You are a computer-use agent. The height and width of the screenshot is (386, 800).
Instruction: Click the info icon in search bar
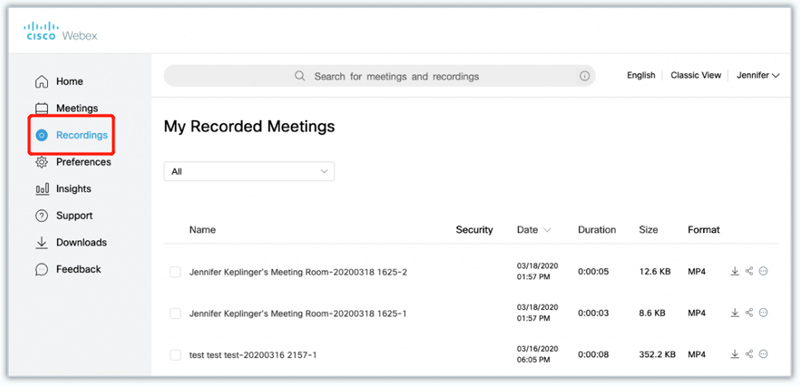(x=585, y=76)
